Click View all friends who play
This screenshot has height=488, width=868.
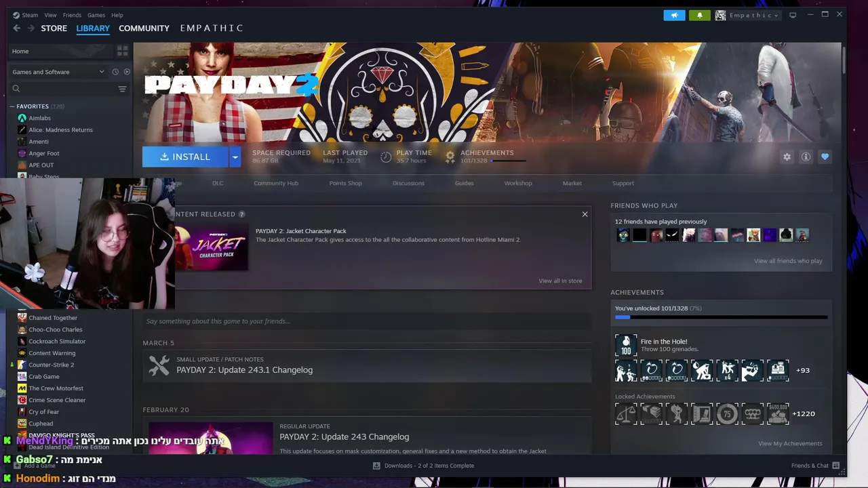coord(788,261)
